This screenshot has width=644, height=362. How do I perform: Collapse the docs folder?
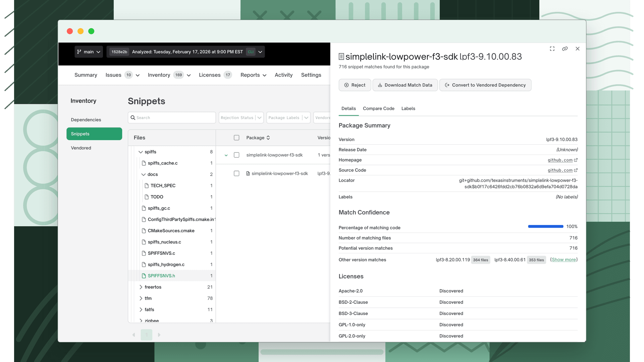tap(143, 175)
